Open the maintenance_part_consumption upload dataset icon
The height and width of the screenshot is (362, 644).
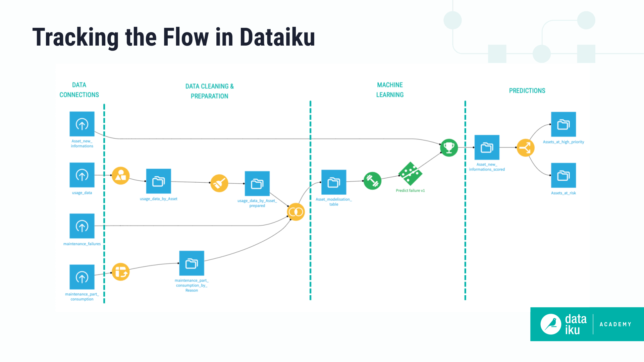82,277
